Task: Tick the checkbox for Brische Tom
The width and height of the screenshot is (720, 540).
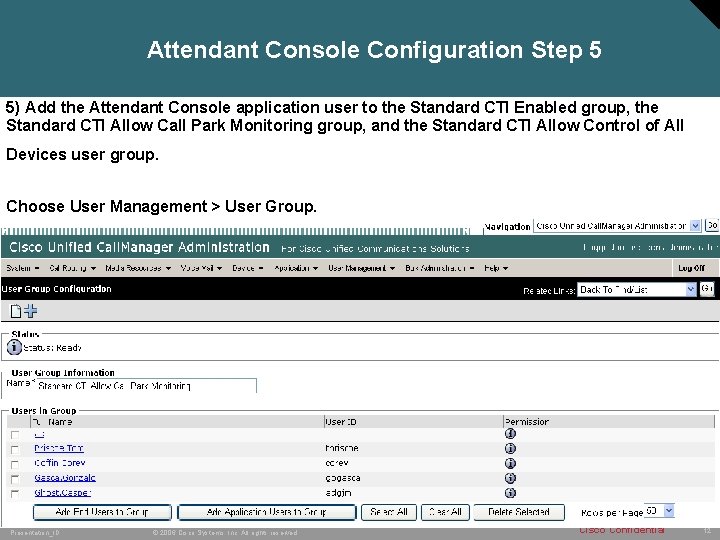Action: tap(15, 450)
